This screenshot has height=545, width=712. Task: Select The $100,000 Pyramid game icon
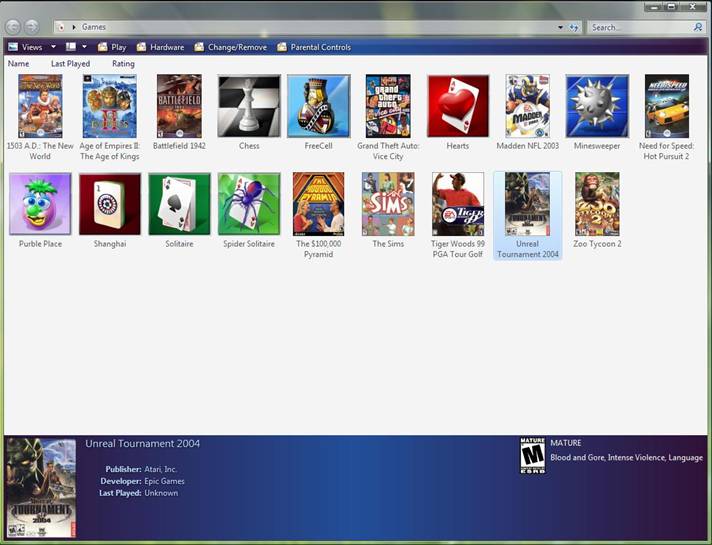coord(318,204)
